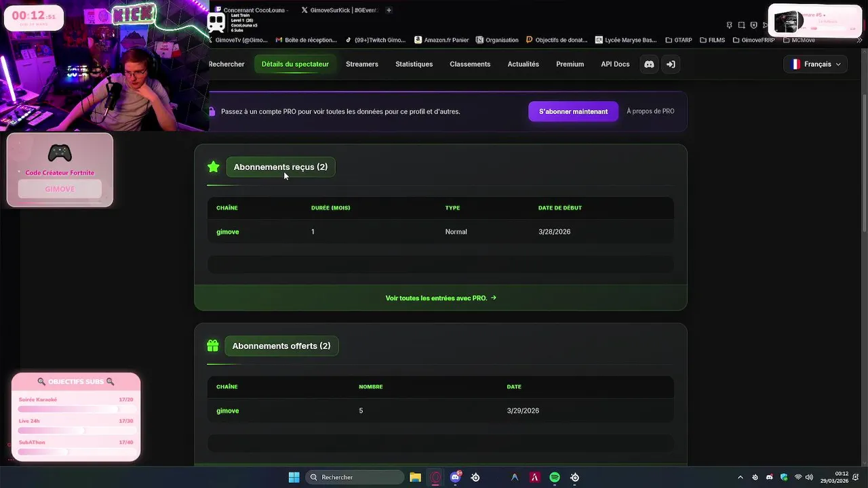This screenshot has height=488, width=868.
Task: Click the lock icon in the PRO banner
Action: click(212, 112)
